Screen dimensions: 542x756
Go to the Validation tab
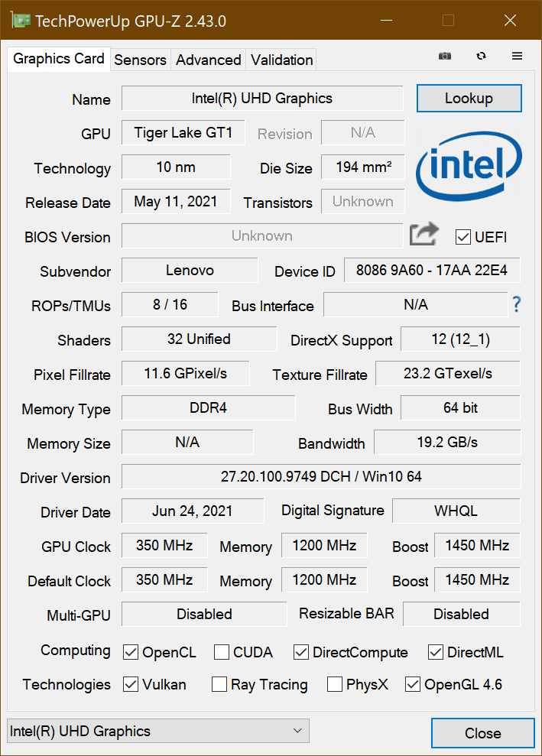click(x=281, y=60)
